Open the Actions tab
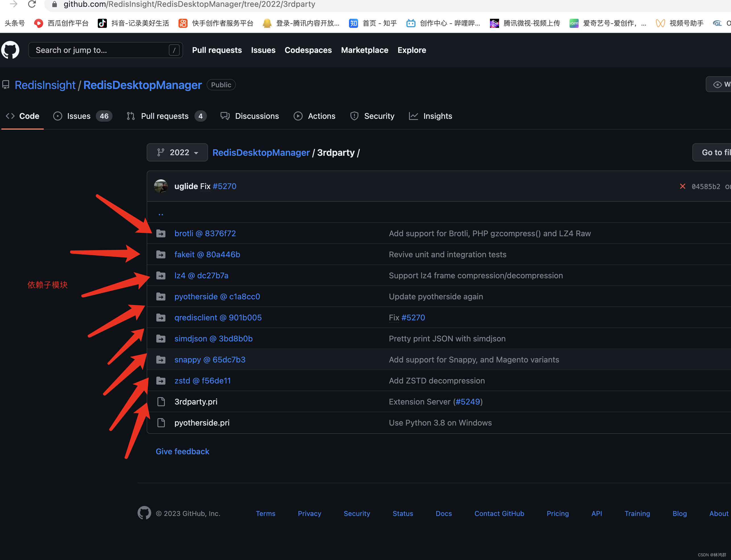The width and height of the screenshot is (731, 560). 314,116
